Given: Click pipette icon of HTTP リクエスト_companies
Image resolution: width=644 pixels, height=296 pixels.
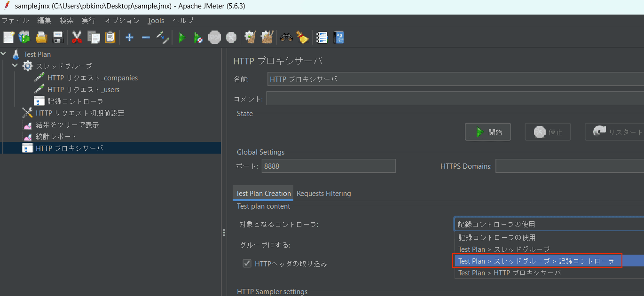Looking at the screenshot, I should (x=39, y=78).
